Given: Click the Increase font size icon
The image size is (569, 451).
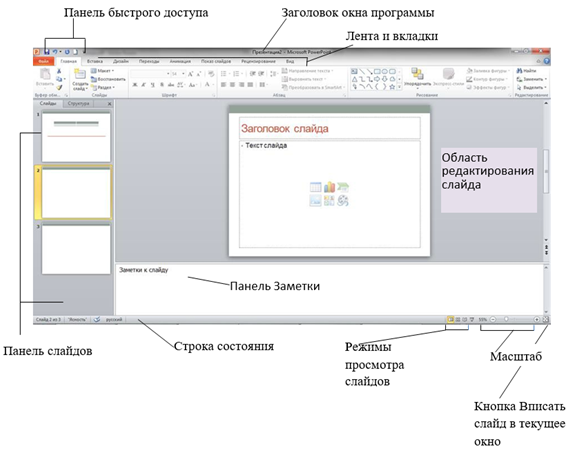Looking at the screenshot, I should (x=190, y=74).
